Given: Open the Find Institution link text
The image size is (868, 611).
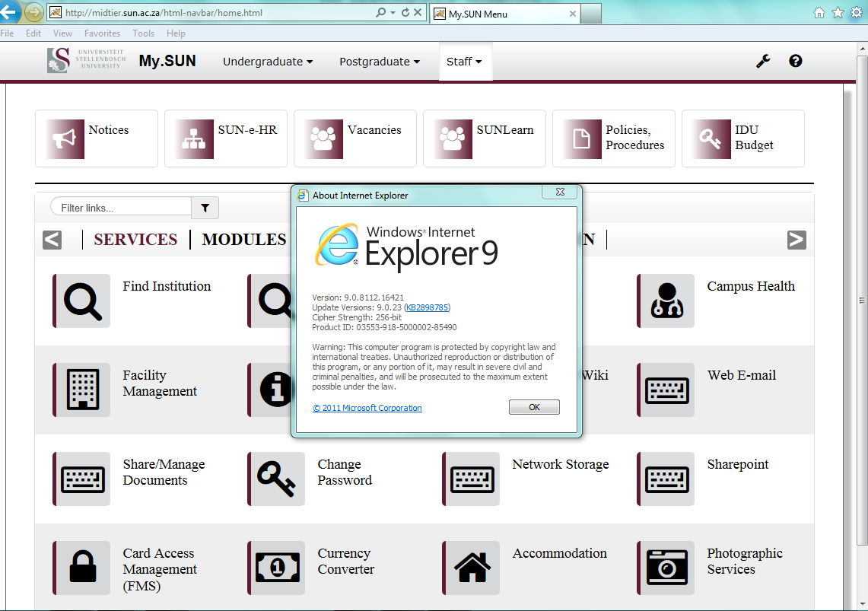Looking at the screenshot, I should tap(167, 286).
